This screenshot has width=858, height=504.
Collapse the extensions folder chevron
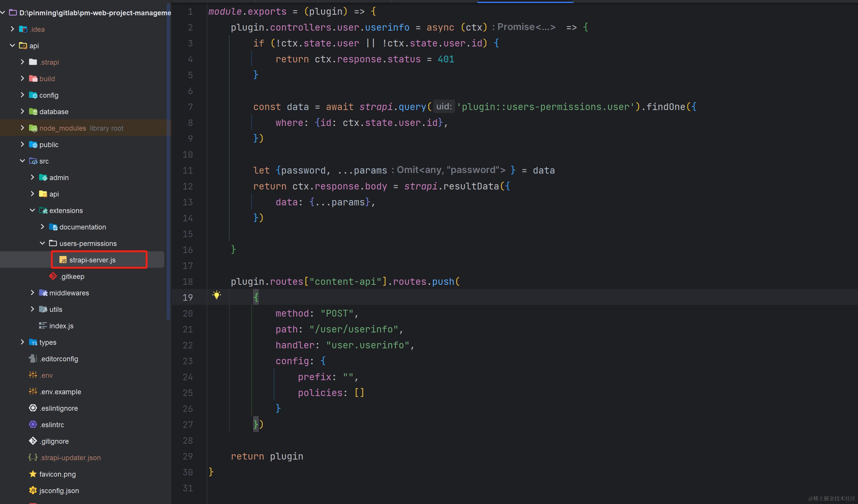(32, 210)
